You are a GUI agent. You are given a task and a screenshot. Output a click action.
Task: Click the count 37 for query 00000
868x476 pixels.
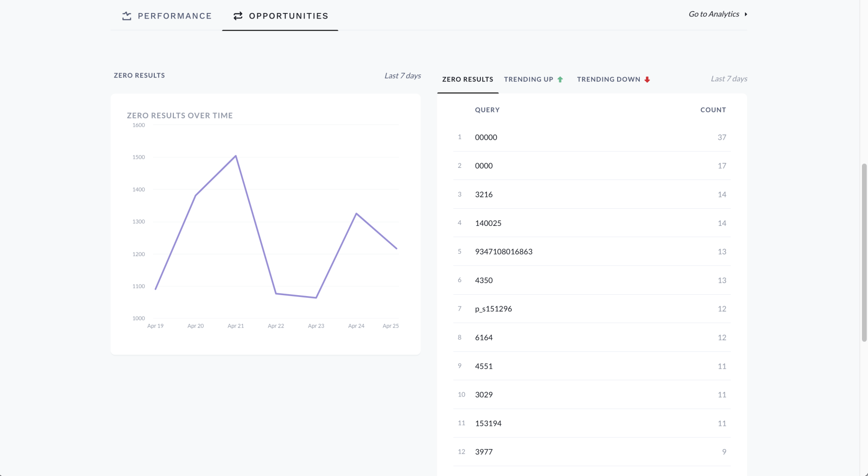pos(722,137)
